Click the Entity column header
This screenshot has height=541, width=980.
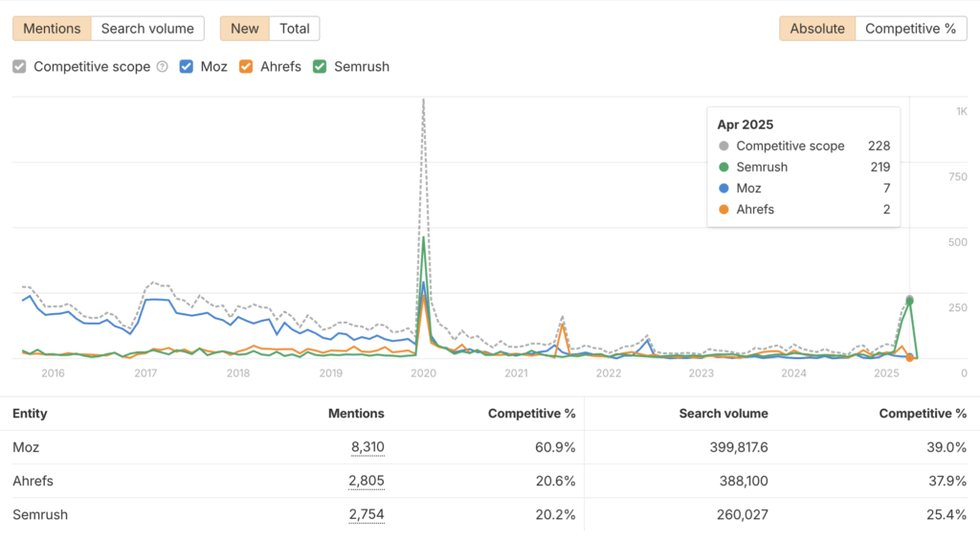[x=30, y=414]
